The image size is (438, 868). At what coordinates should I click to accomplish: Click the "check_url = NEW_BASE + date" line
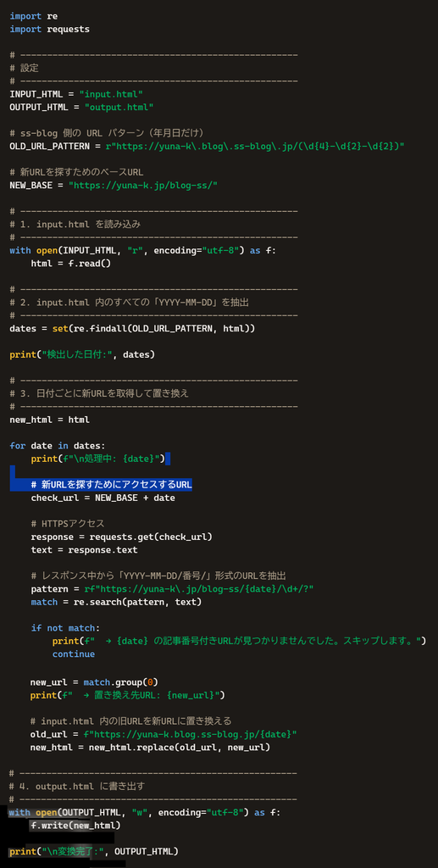(103, 498)
